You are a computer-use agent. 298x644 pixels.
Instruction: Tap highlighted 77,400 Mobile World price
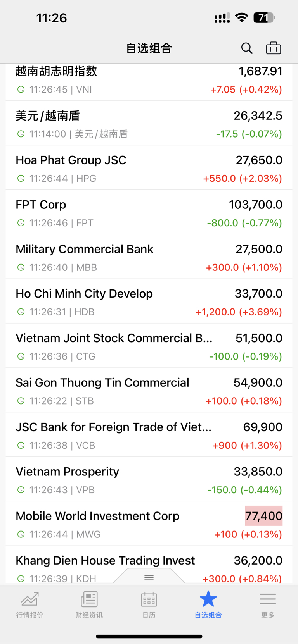tap(264, 516)
